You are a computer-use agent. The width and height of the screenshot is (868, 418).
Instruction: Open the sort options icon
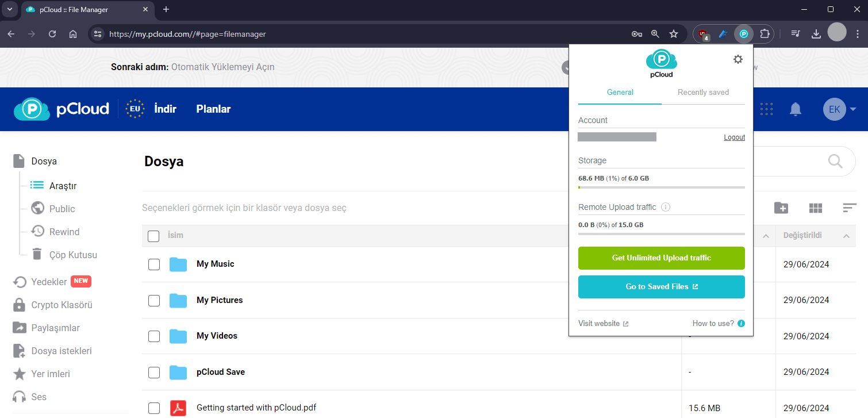click(x=850, y=208)
